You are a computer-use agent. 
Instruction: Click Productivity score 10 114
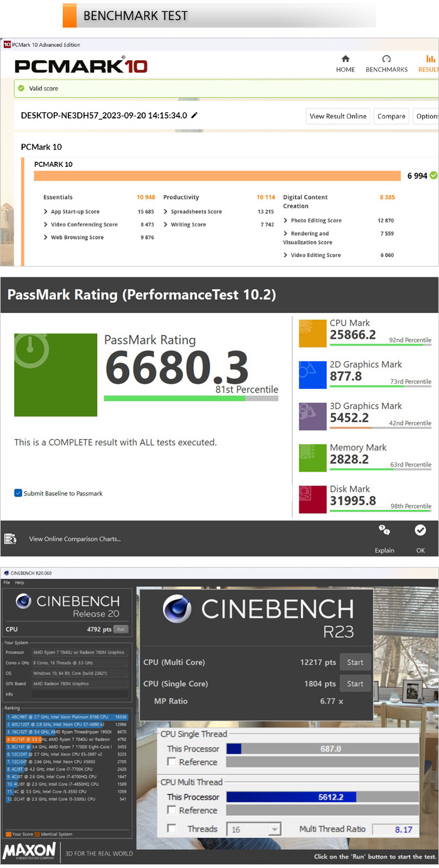266,197
